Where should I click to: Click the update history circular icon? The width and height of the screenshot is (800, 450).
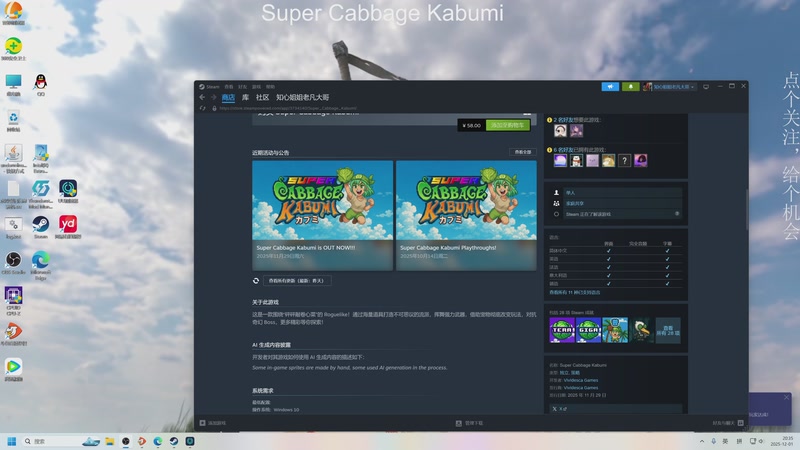pyautogui.click(x=256, y=281)
